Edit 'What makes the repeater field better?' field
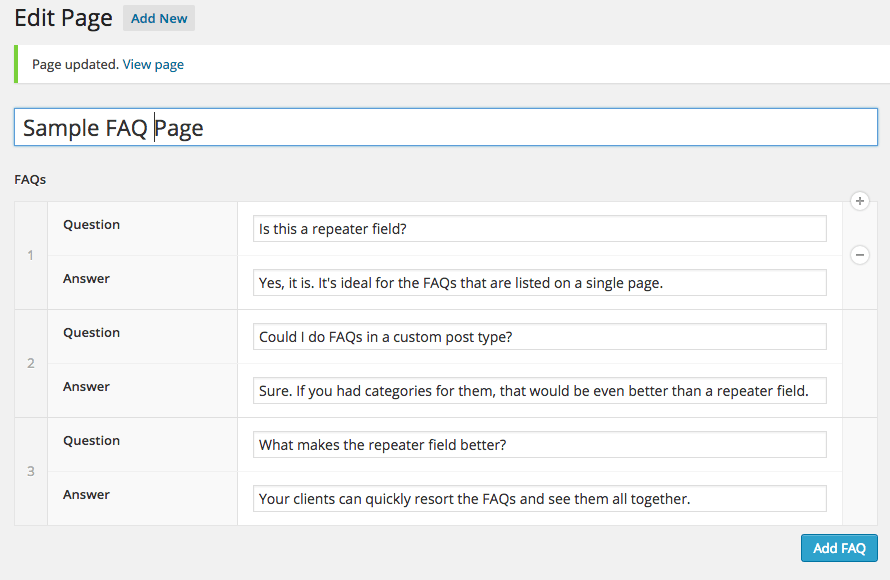Screen dimensions: 890x580 pyautogui.click(x=539, y=444)
